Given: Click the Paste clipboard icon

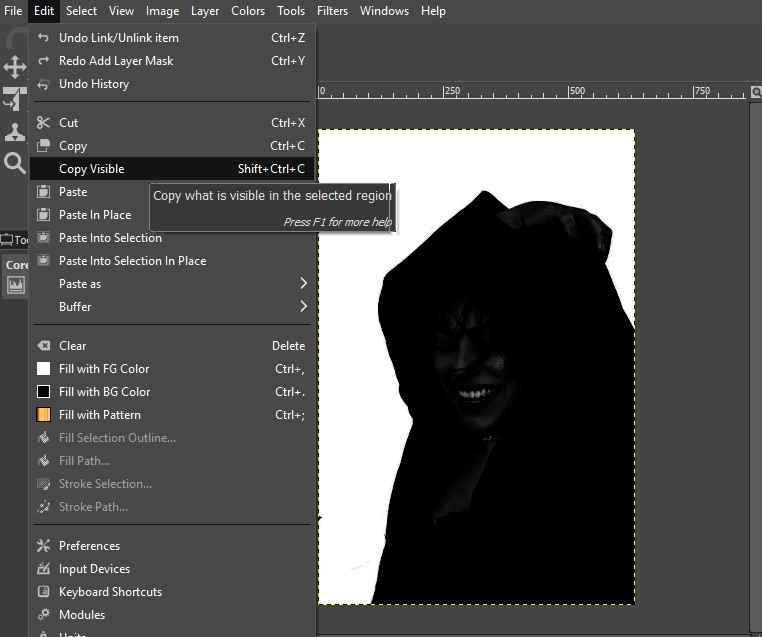Looking at the screenshot, I should point(43,191).
